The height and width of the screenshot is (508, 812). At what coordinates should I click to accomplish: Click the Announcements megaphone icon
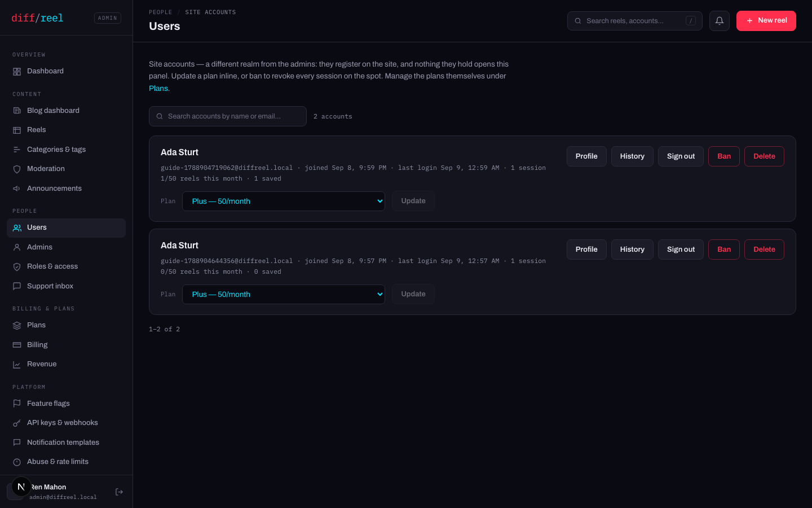pos(17,189)
